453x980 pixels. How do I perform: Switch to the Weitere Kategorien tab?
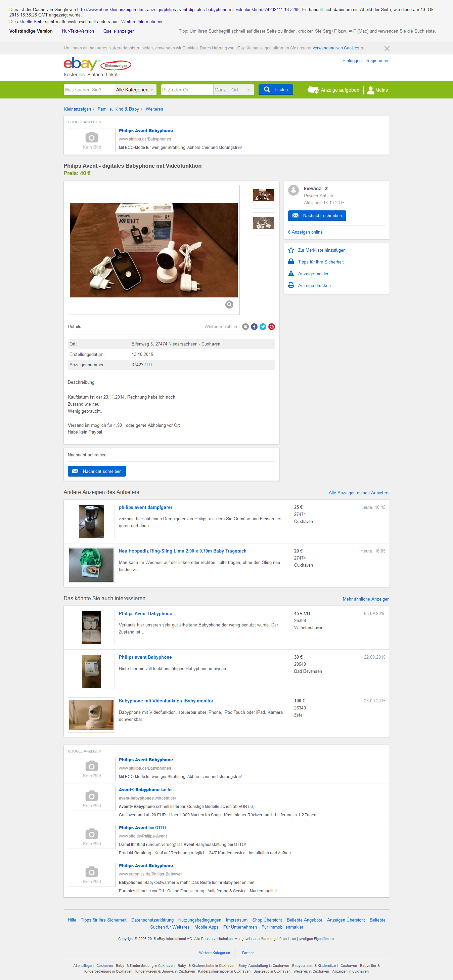click(x=214, y=953)
